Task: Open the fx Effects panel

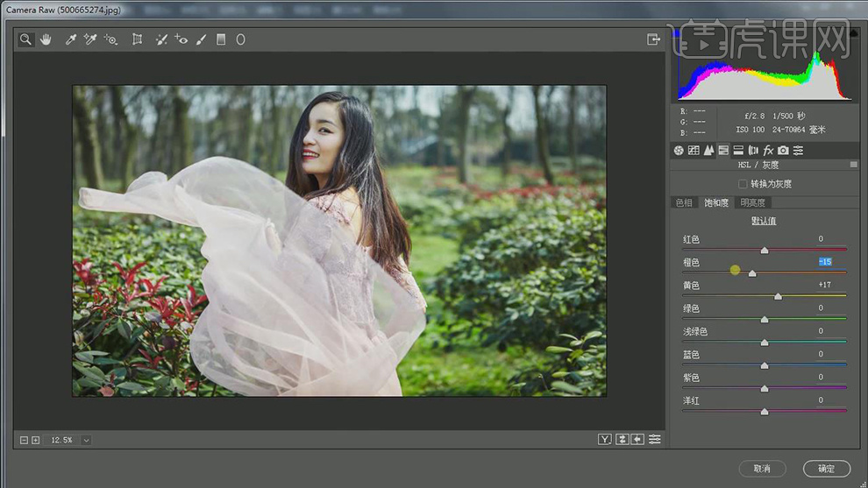Action: point(768,151)
